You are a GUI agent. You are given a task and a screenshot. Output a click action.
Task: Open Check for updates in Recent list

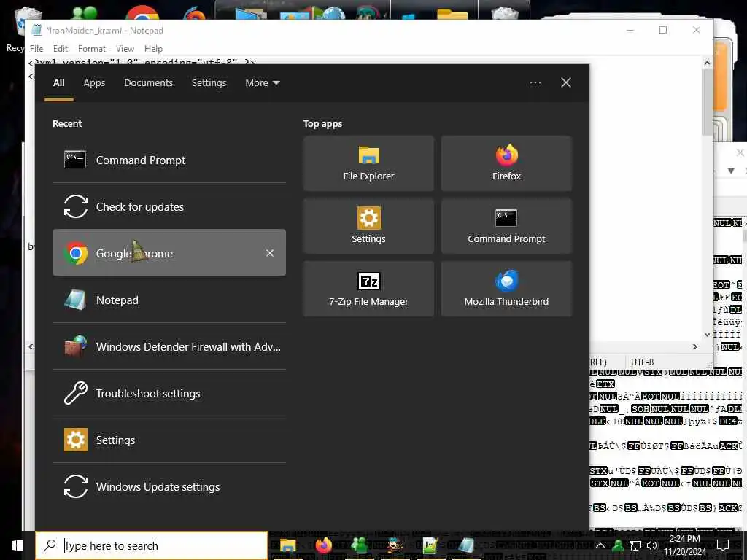click(x=169, y=206)
